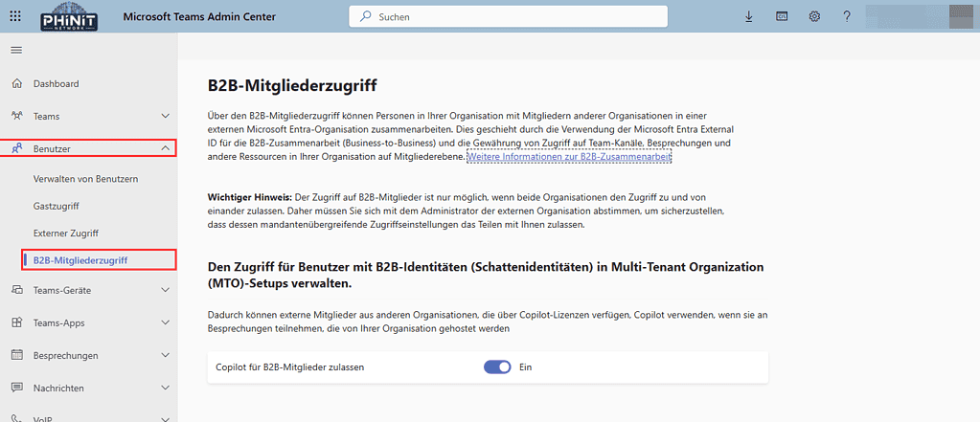Open Verwalten von Benutzern
980x422 pixels.
point(86,180)
